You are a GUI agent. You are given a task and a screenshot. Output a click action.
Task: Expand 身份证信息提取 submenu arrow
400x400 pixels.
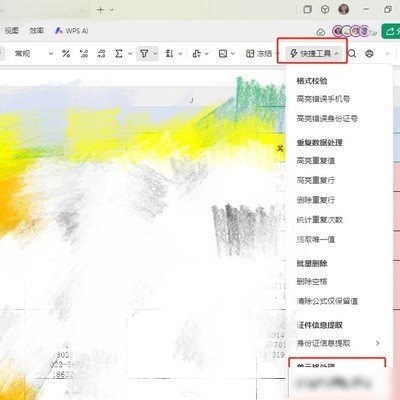point(378,343)
